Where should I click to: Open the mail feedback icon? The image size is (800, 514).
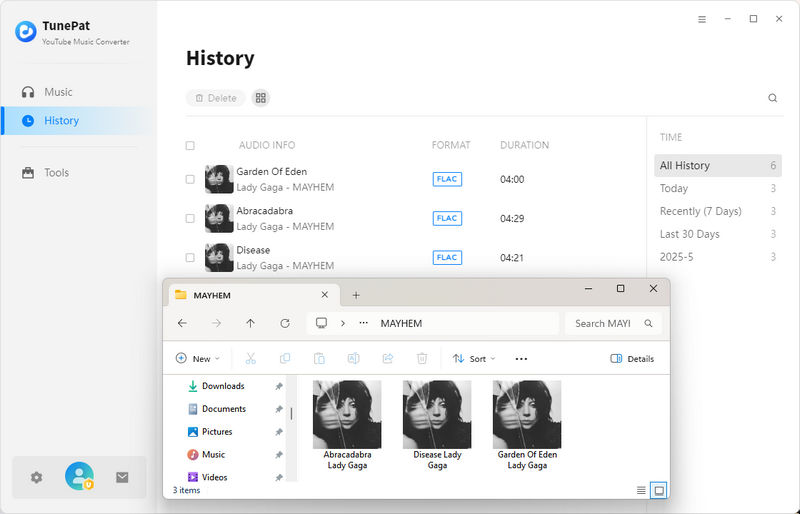pyautogui.click(x=122, y=477)
